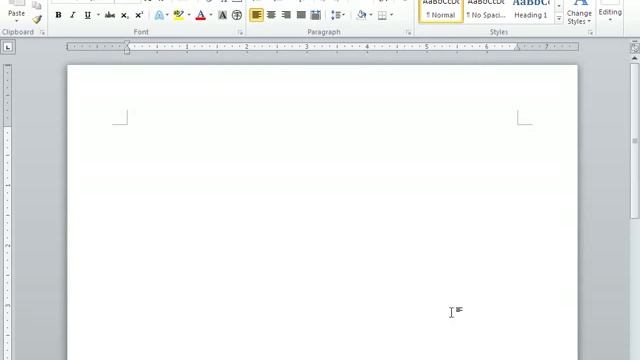Copy selection with Copy icon
The width and height of the screenshot is (640, 360).
(37, 5)
